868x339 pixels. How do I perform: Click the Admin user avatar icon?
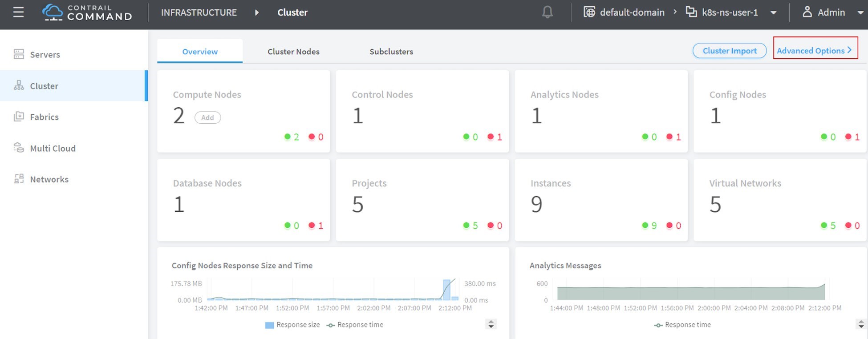pos(807,12)
